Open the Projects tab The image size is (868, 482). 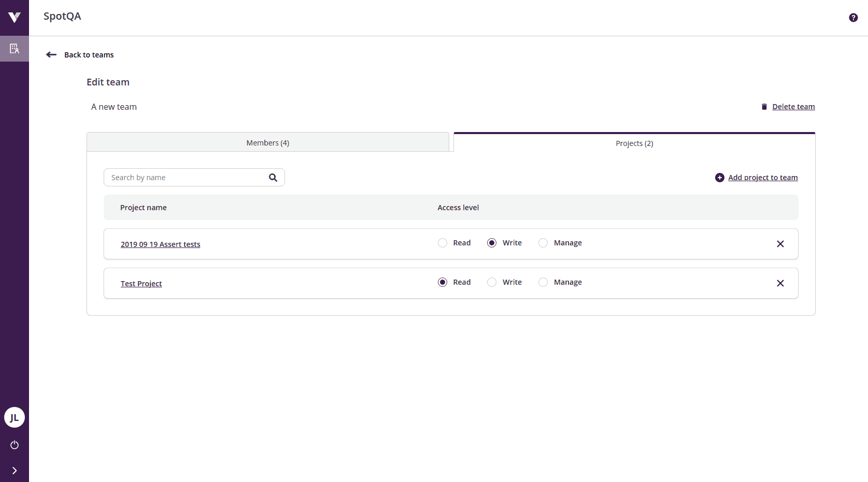pos(634,143)
